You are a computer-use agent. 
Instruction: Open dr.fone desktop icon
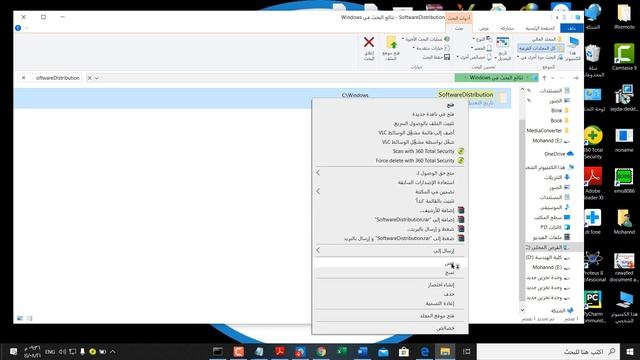[x=593, y=222]
